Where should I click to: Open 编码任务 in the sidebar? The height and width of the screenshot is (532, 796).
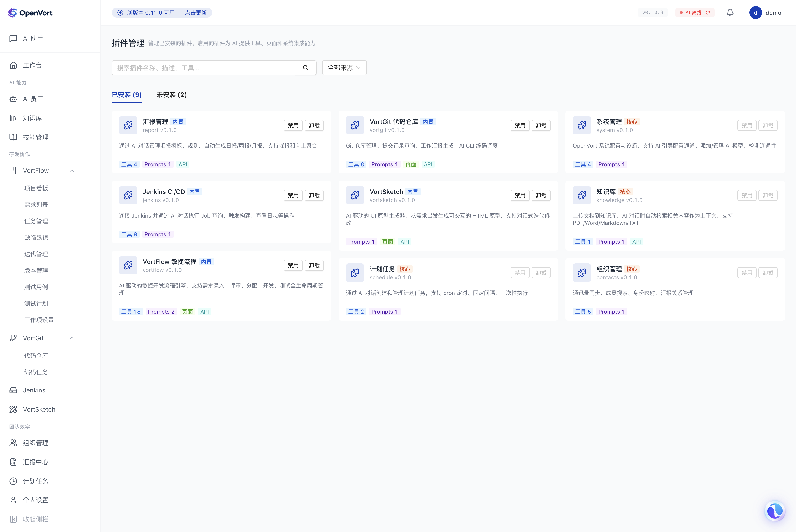click(36, 372)
